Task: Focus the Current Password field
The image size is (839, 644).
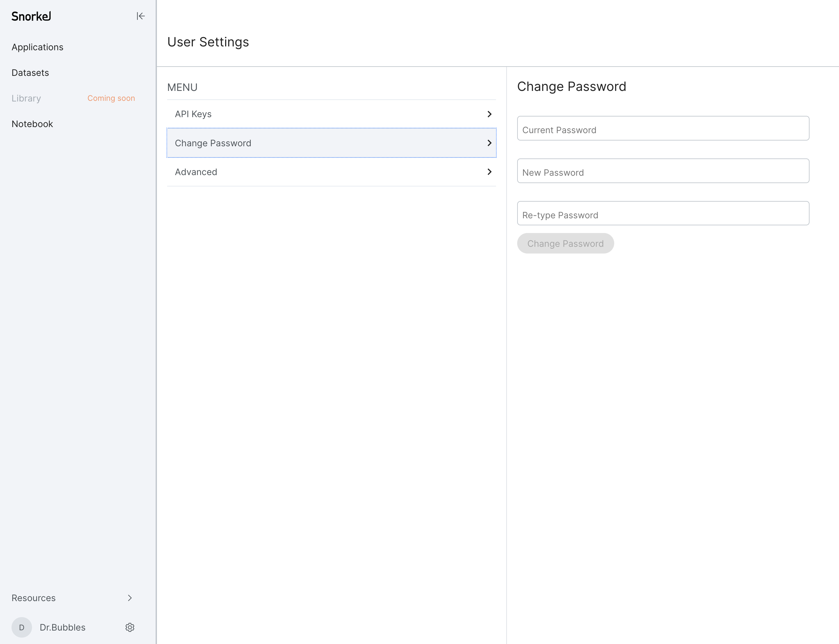Action: (x=663, y=128)
